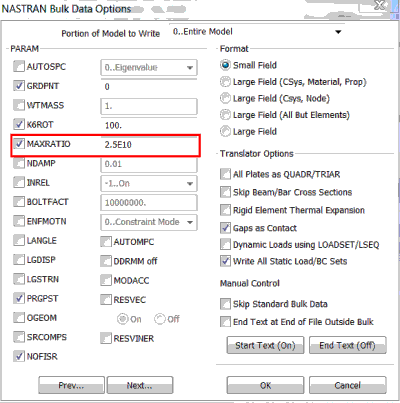Click the NDAMP 0.01 field

click(x=149, y=164)
